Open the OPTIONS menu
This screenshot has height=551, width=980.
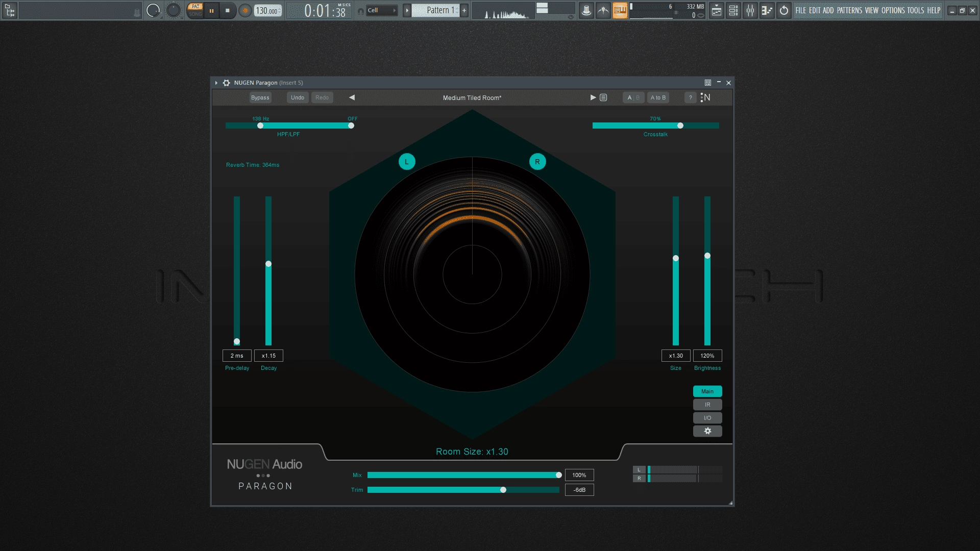[893, 10]
